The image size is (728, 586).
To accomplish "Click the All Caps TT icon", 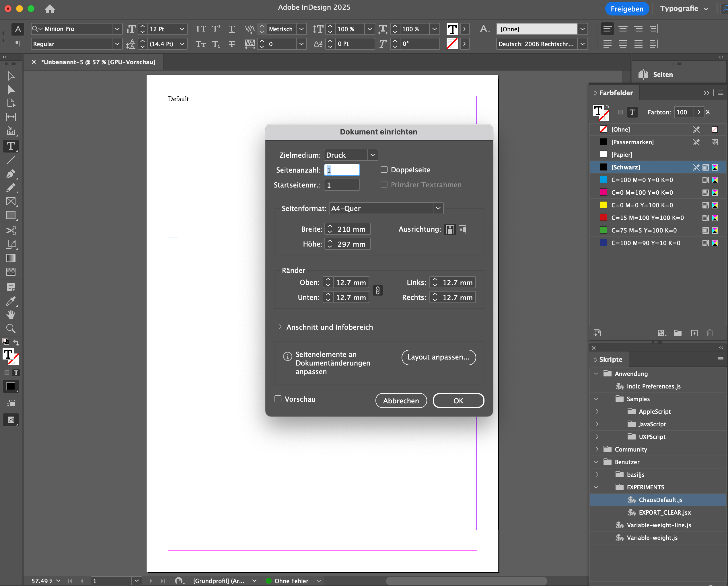I will tap(201, 29).
